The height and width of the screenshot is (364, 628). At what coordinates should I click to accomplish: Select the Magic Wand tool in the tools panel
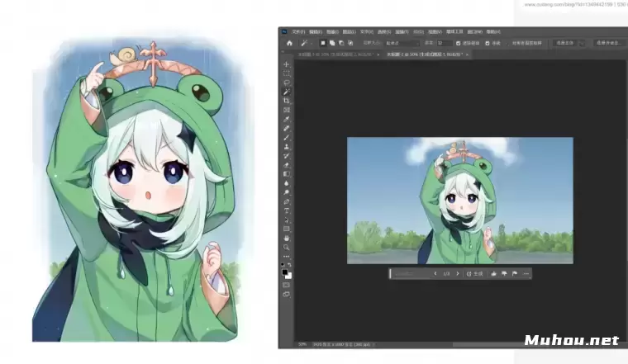click(x=287, y=92)
